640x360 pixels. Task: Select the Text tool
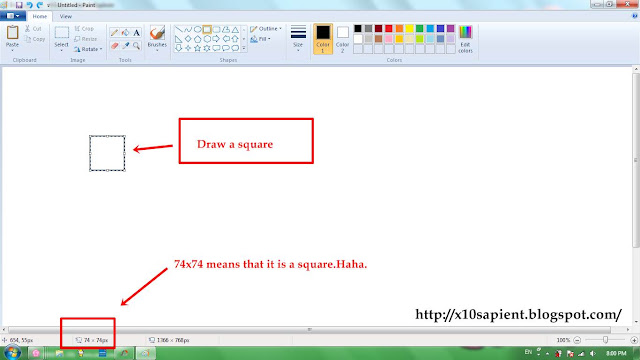[136, 33]
